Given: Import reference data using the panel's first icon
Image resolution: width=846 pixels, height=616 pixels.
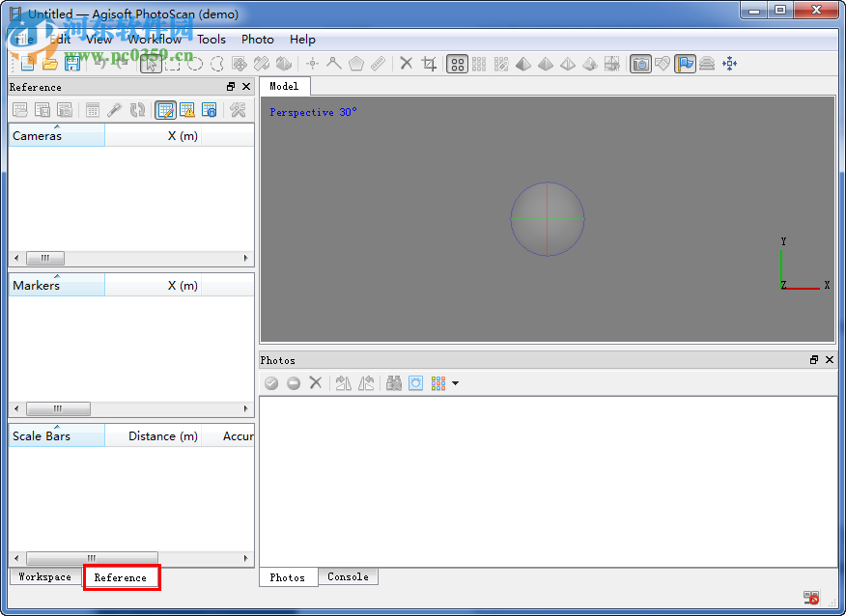Looking at the screenshot, I should click(x=19, y=109).
